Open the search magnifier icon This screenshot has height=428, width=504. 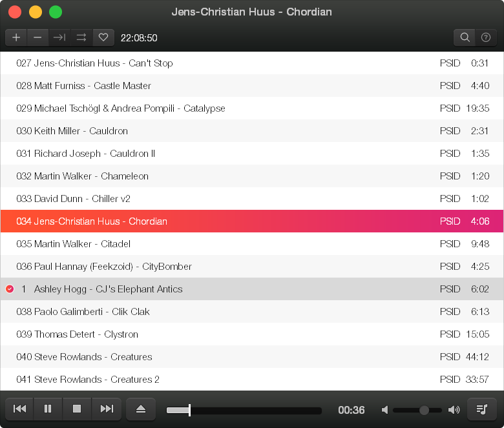[x=465, y=37]
